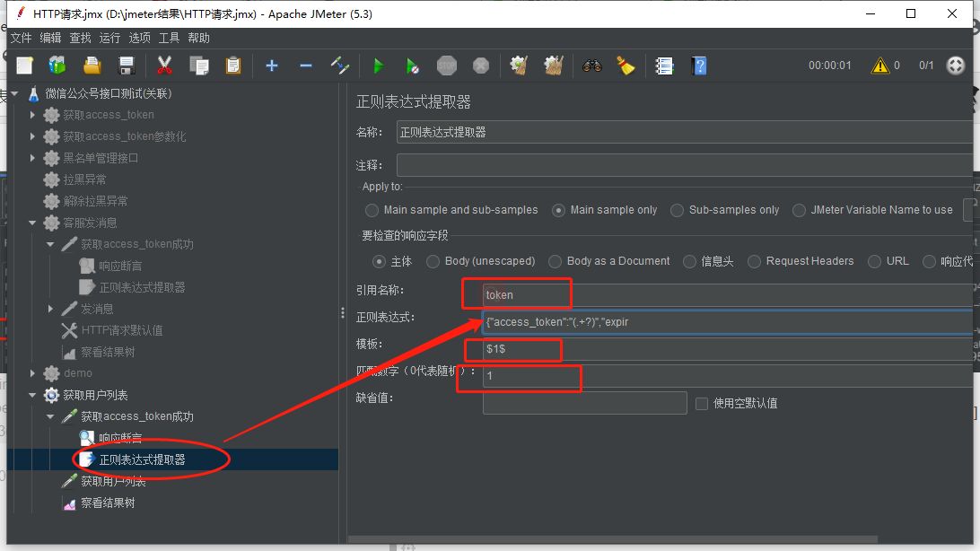
Task: Click the Copy icon in toolbar
Action: coord(198,66)
